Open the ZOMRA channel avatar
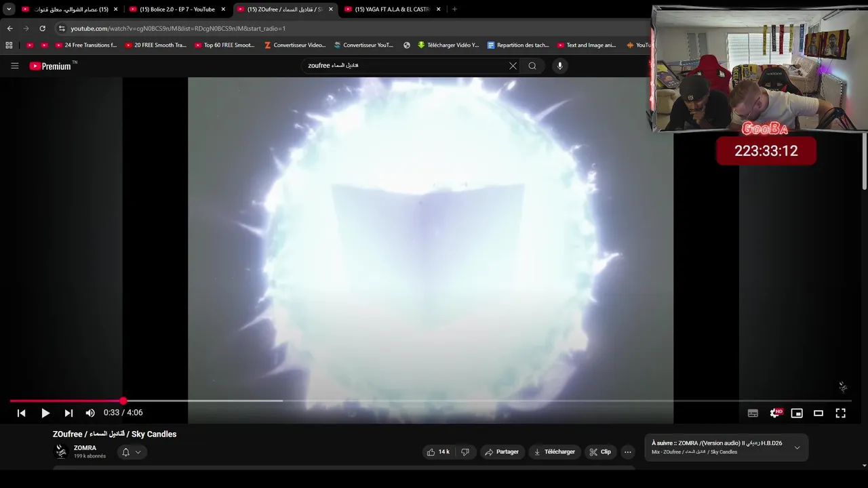Viewport: 868px width, 488px height. tap(61, 451)
